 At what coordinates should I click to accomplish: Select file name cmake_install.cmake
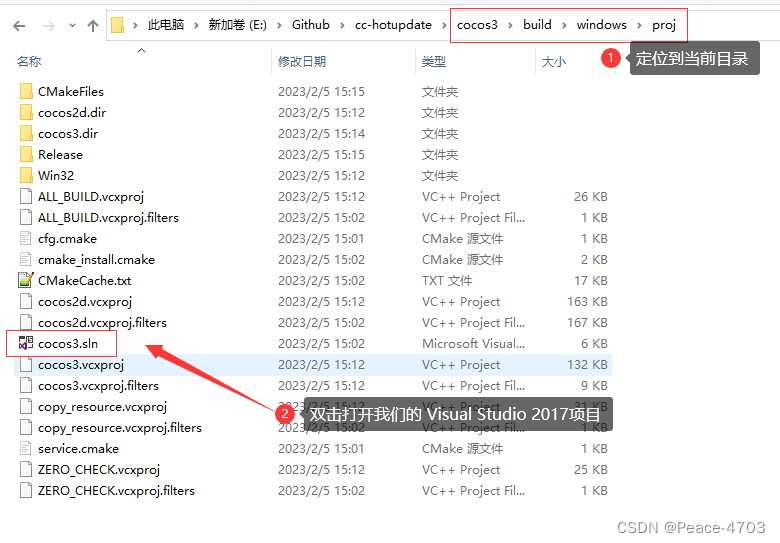point(96,260)
